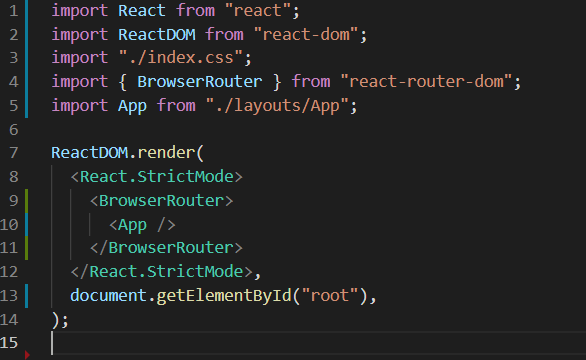Click the "react-dom" string literal
Viewport: 586px width, 360px height.
point(306,34)
